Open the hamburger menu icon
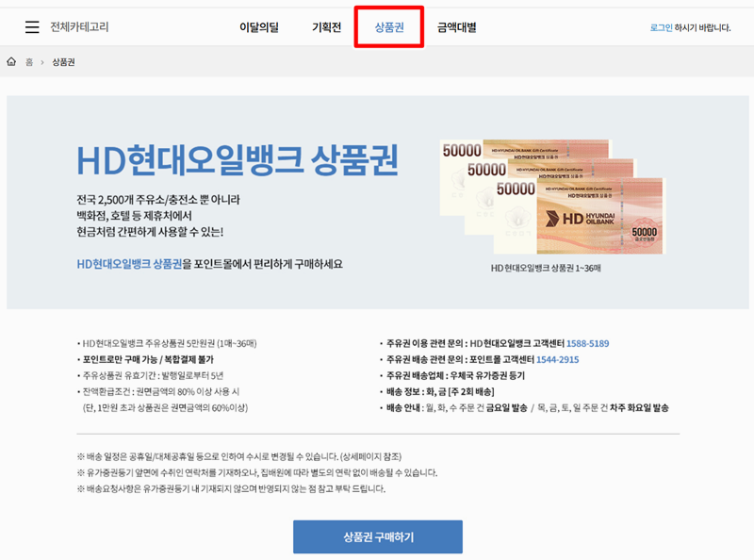The width and height of the screenshot is (754, 560). pos(32,27)
